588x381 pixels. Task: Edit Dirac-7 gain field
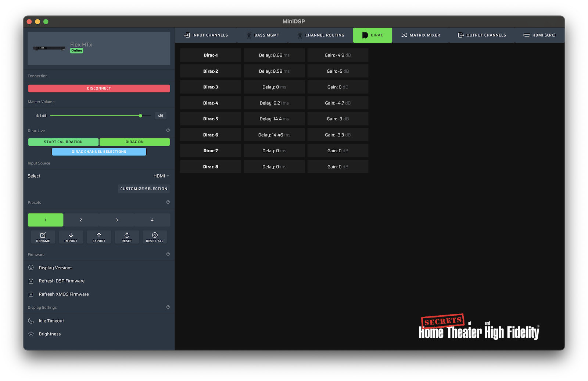pyautogui.click(x=338, y=151)
